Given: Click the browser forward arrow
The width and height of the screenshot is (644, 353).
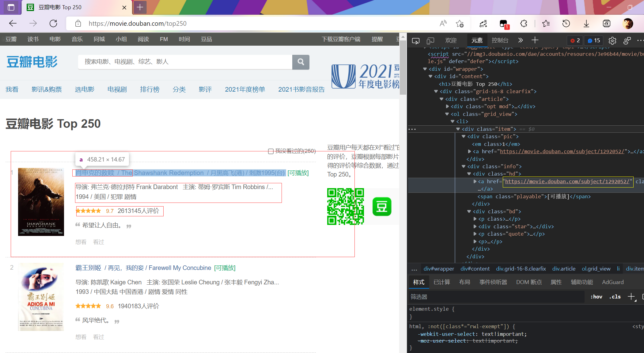Looking at the screenshot, I should (x=33, y=24).
